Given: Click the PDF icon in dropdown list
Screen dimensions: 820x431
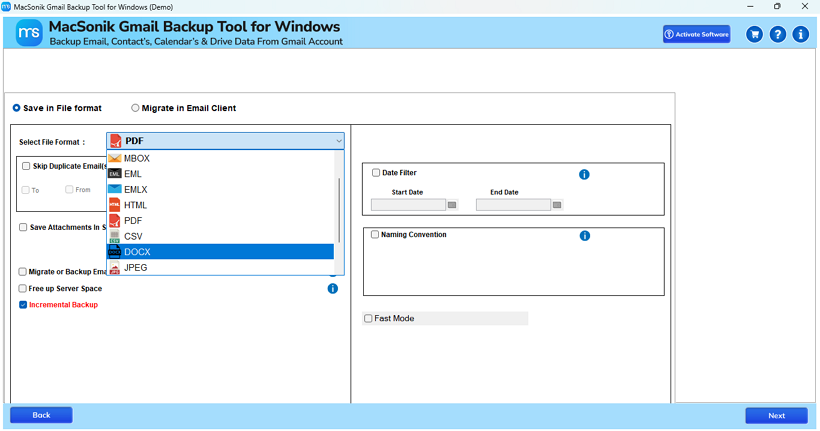Looking at the screenshot, I should point(115,220).
